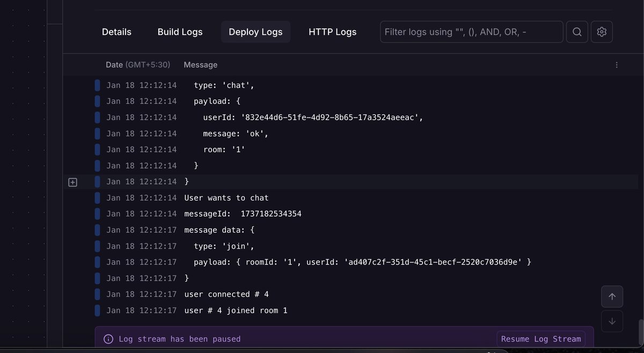Click the blue level marker beside "user connected # 4"

97,295
